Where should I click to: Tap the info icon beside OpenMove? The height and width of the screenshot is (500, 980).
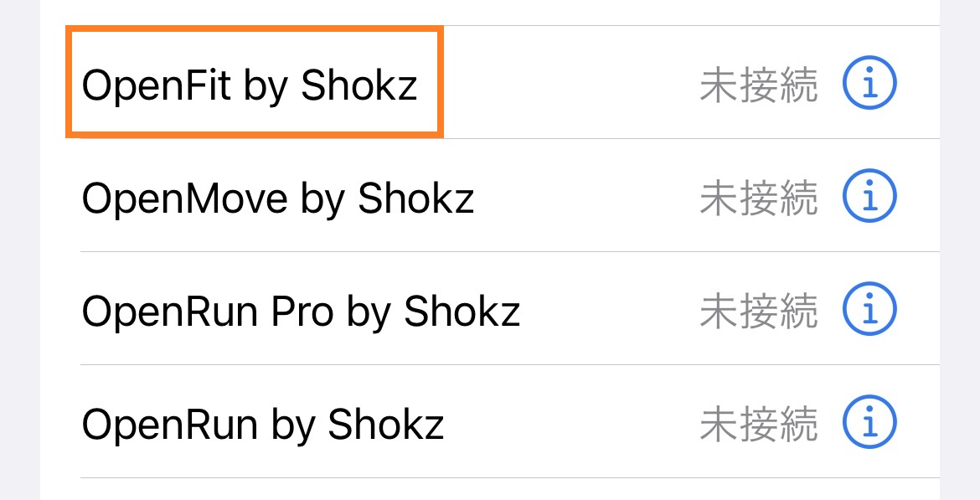tap(869, 197)
